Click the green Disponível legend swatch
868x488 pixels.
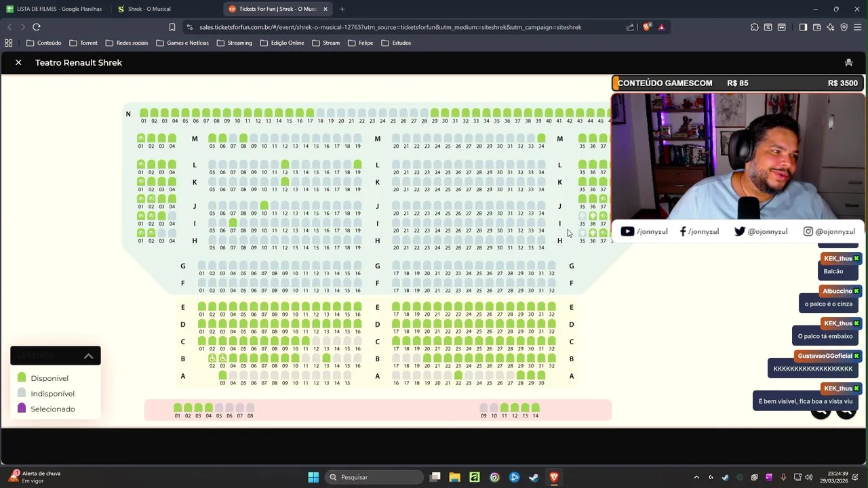click(22, 378)
